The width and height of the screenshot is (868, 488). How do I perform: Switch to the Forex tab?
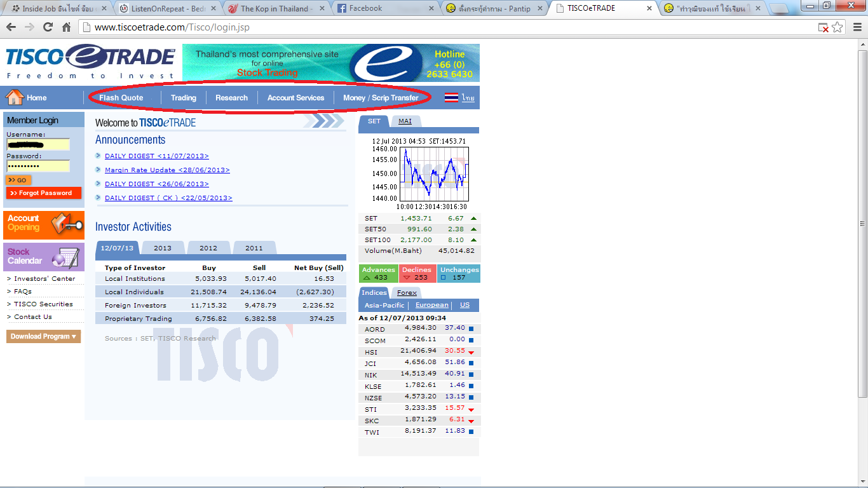(x=407, y=293)
